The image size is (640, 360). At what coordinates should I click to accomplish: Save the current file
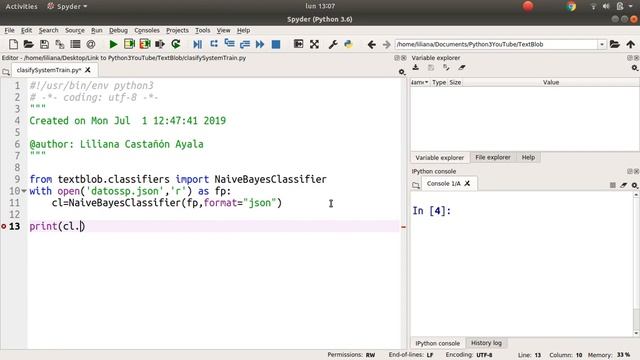click(44, 44)
